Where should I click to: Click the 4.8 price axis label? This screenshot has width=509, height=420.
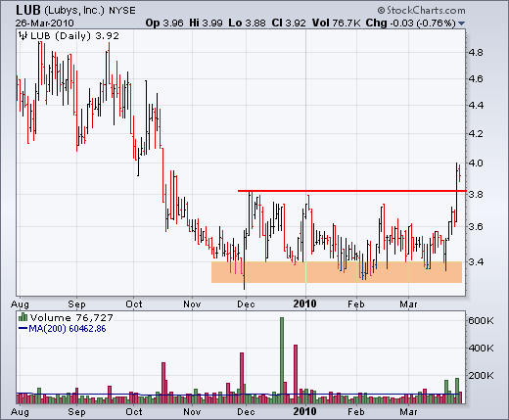476,52
